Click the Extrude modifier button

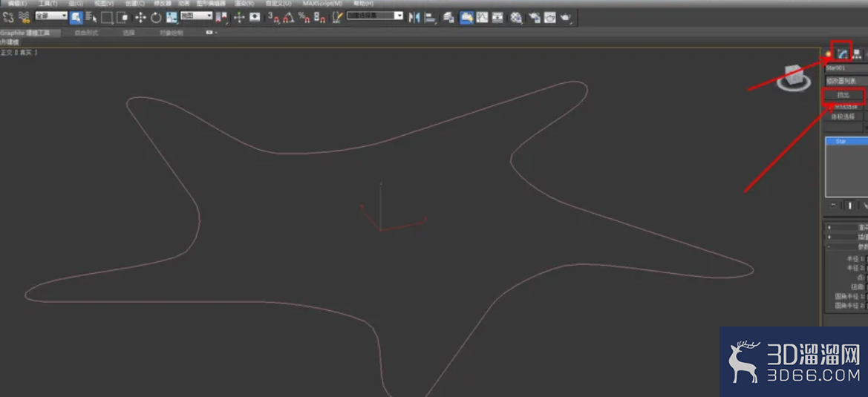[x=843, y=94]
